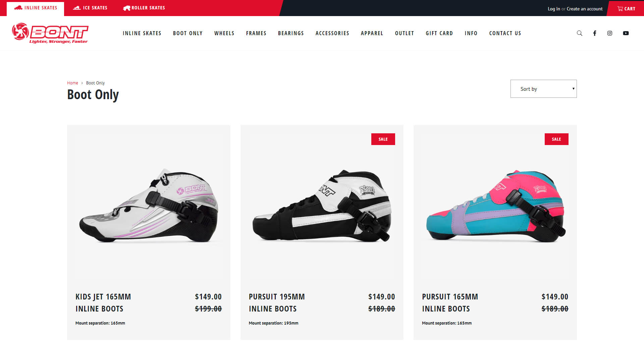
Task: View the teal and pink Pursuit 165mm boot
Action: (495, 206)
